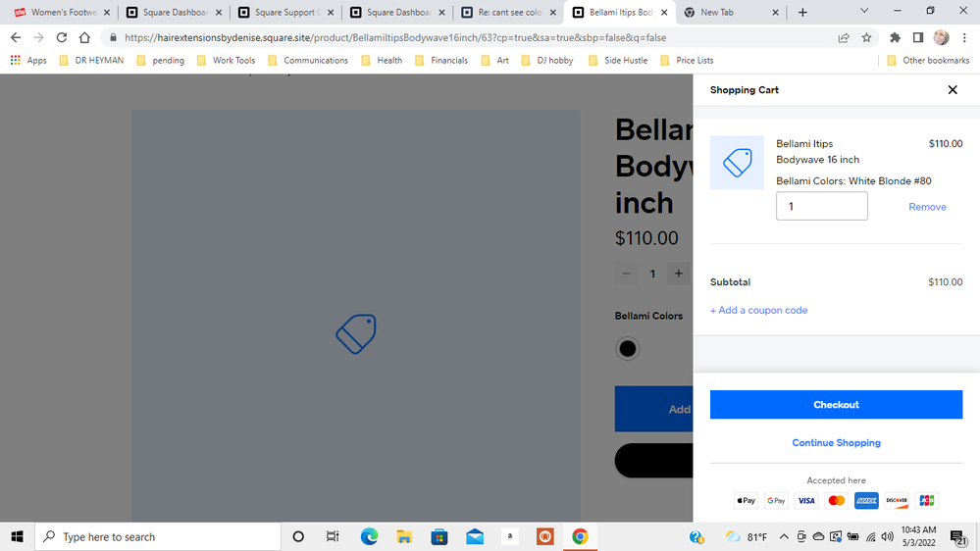Focus the cart quantity input field

[x=822, y=206]
